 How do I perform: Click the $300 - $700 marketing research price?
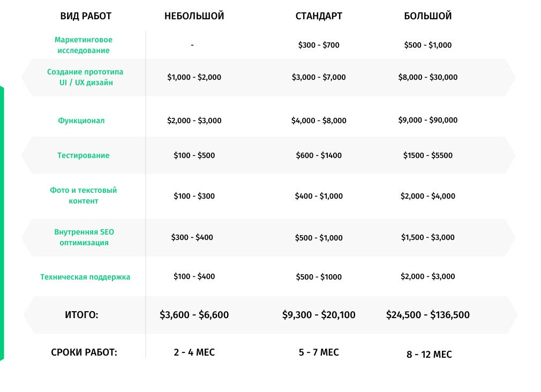319,45
